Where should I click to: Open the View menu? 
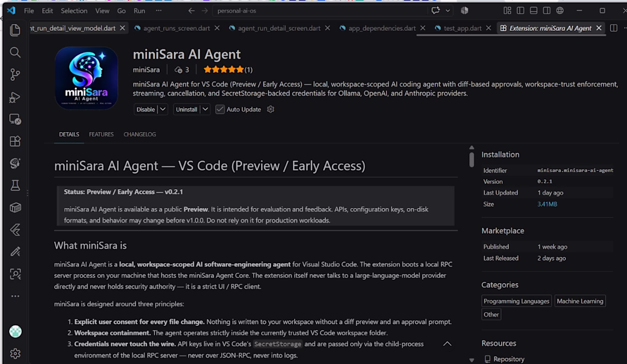click(x=102, y=11)
